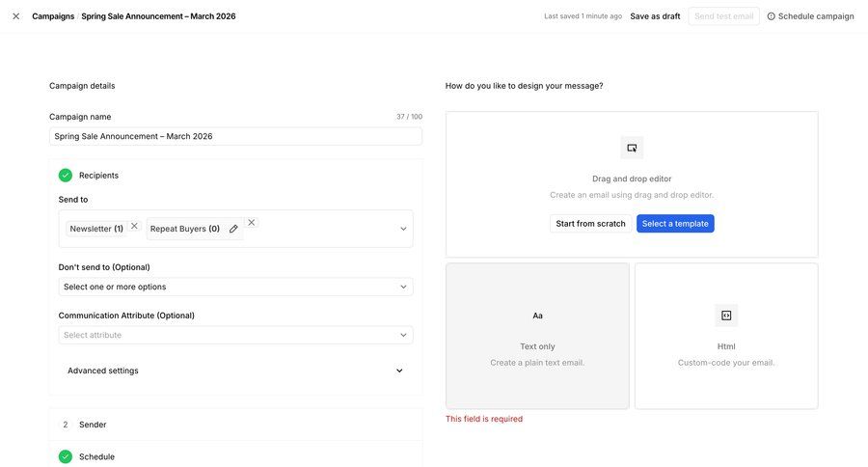Click the Send test email button
The height and width of the screenshot is (467, 868).
pyautogui.click(x=723, y=16)
